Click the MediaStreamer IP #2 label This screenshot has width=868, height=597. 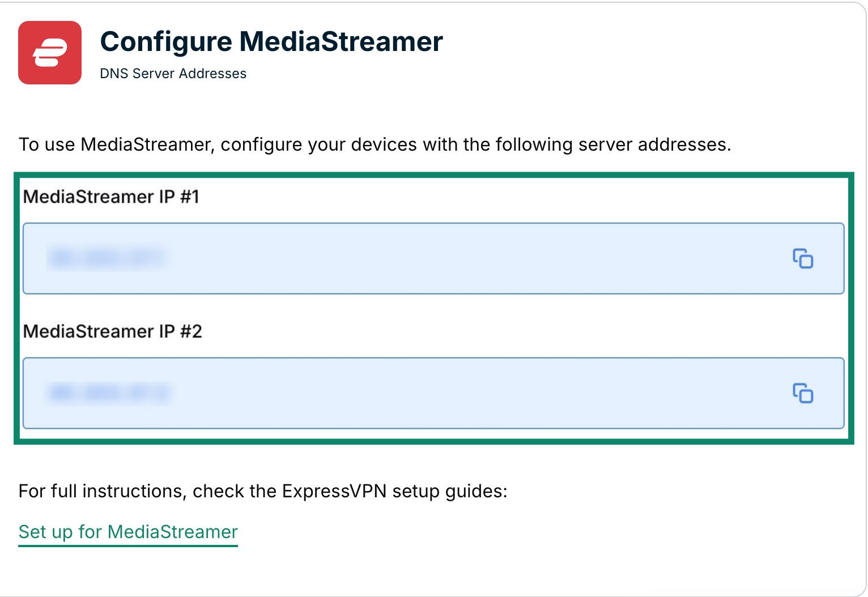click(x=112, y=331)
